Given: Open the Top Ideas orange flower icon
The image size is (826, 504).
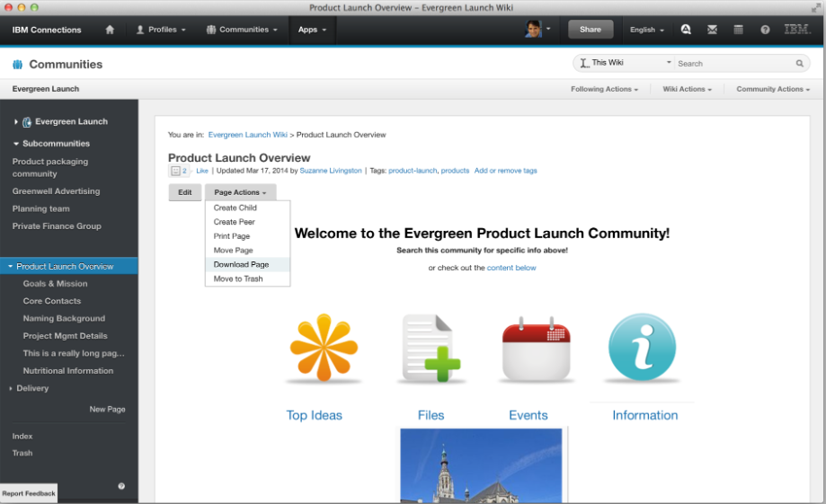Looking at the screenshot, I should coord(324,348).
